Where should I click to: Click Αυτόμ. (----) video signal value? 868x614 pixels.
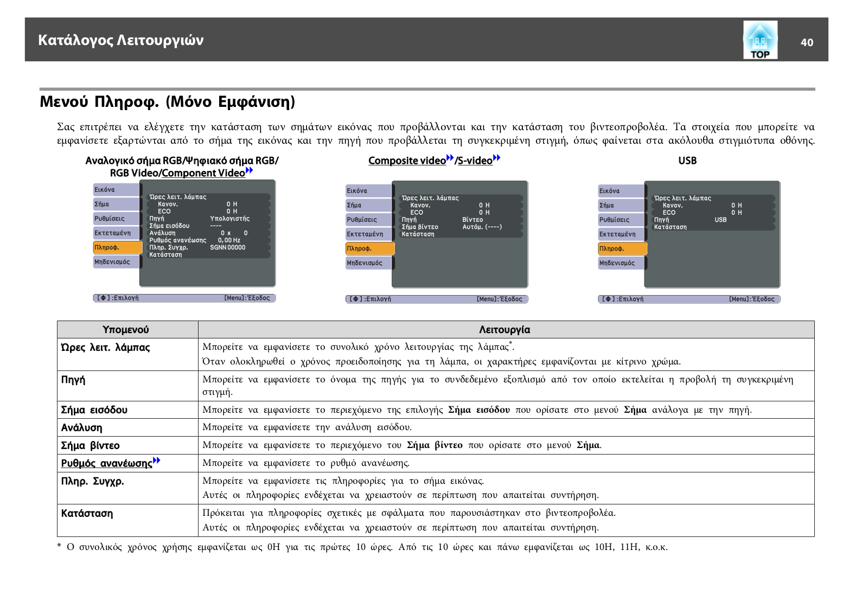coord(482,227)
